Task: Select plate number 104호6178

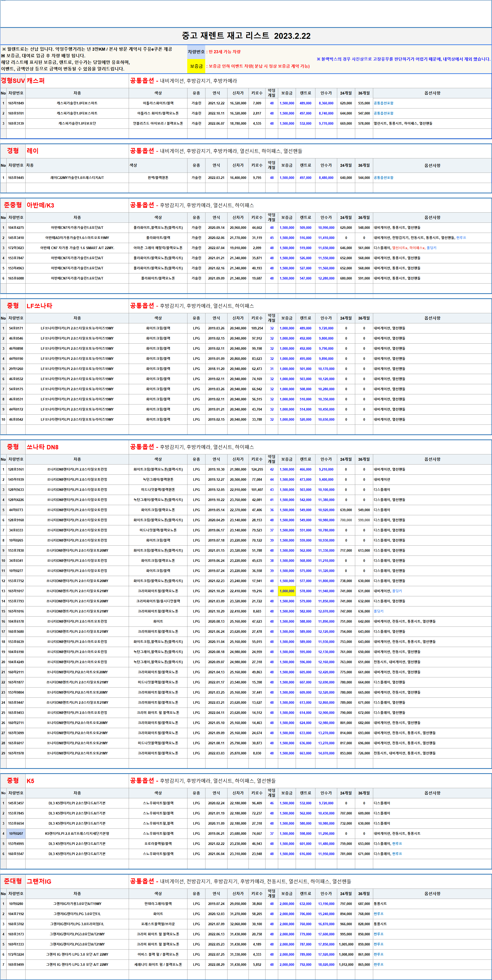Action: pos(16,622)
